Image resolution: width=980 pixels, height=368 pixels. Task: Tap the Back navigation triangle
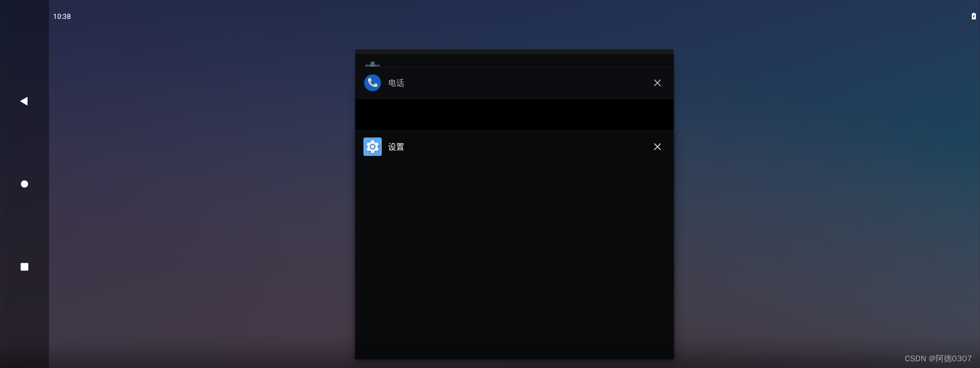coord(24,101)
